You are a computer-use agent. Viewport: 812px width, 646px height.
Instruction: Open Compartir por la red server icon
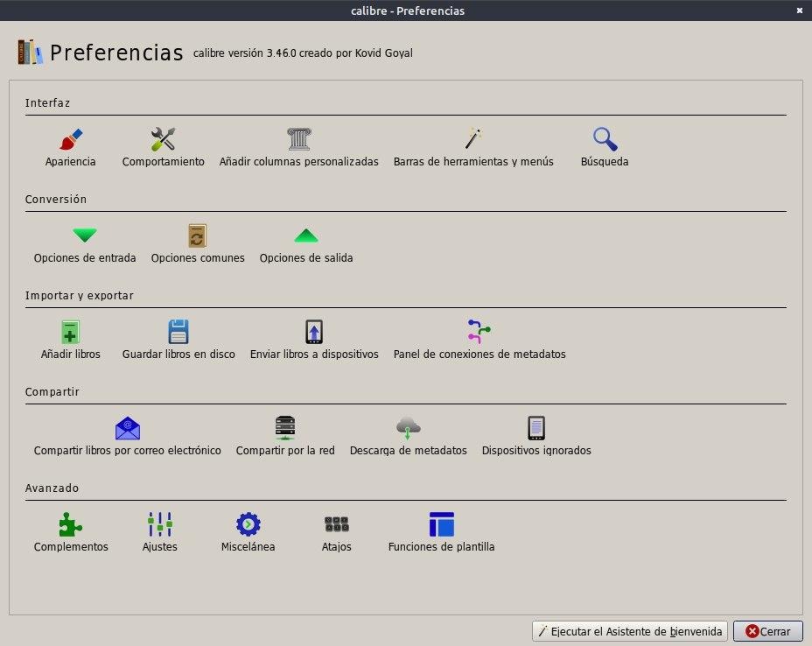(285, 428)
